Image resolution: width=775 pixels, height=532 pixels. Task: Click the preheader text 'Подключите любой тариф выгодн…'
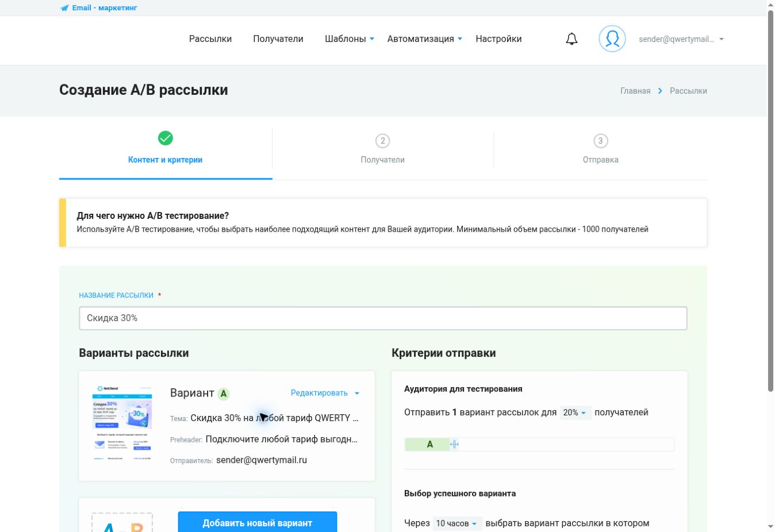tap(282, 440)
